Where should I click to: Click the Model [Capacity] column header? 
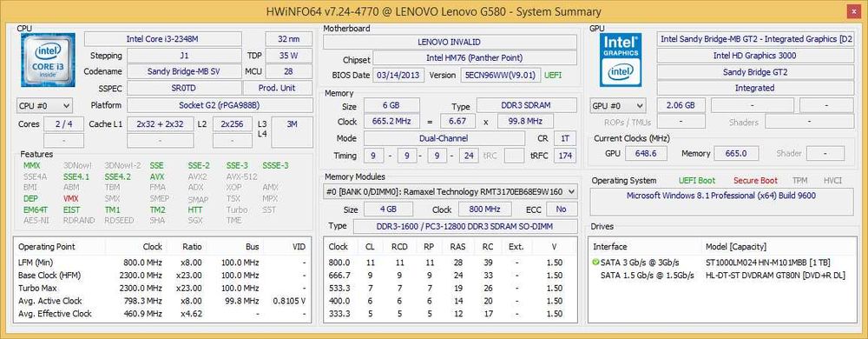737,247
